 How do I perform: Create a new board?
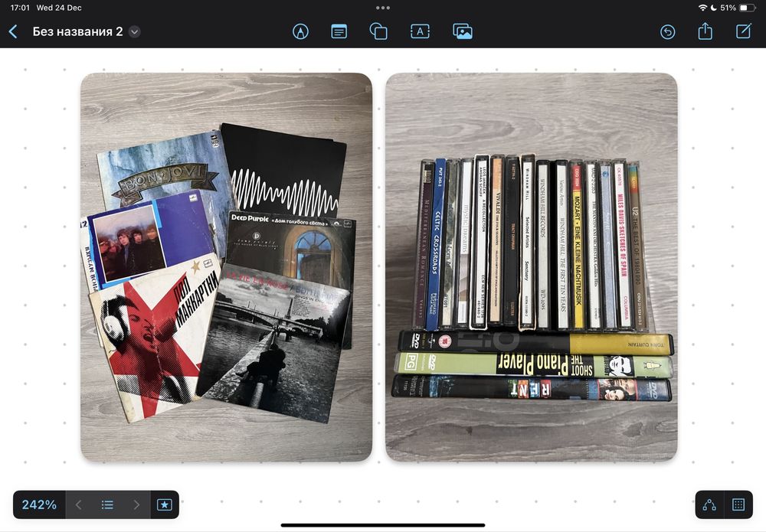pos(744,31)
